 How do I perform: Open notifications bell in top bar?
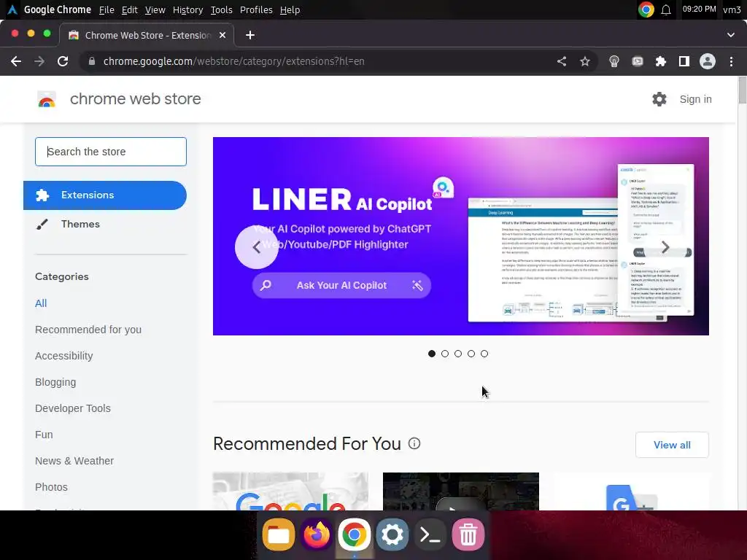click(666, 9)
